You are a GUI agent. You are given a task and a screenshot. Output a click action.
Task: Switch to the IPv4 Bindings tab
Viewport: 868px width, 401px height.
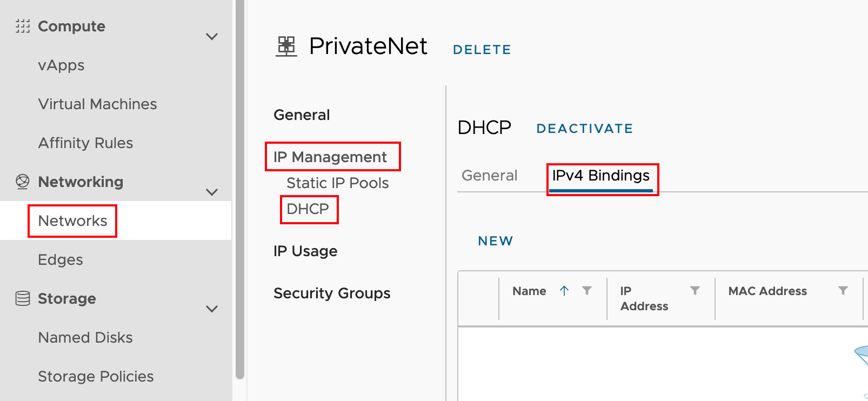coord(600,175)
